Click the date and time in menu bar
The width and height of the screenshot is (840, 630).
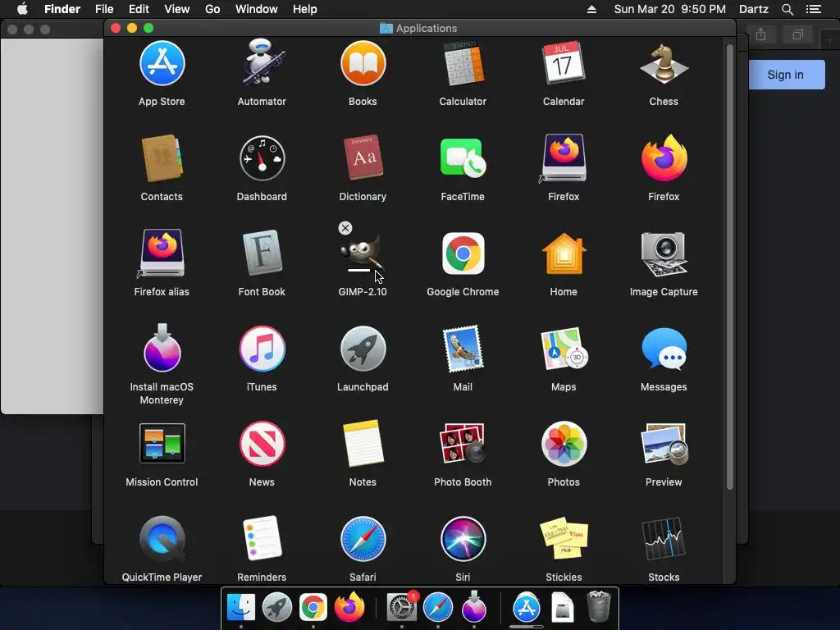[x=669, y=9]
